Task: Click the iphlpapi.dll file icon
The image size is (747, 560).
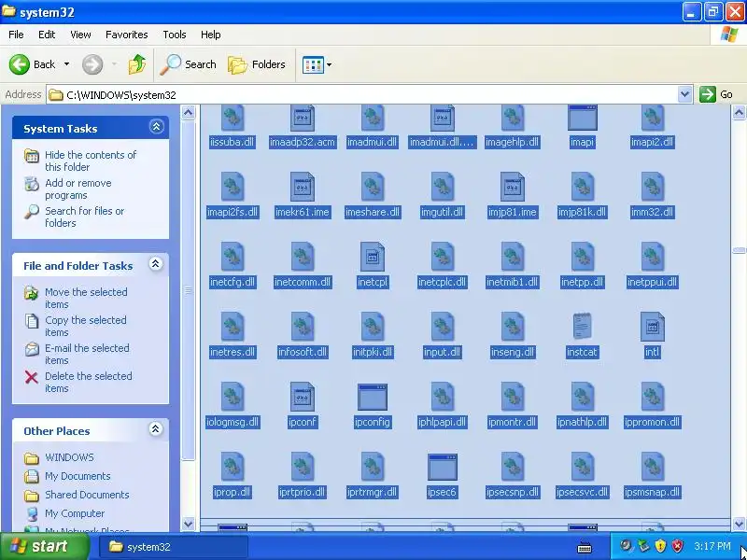Action: pyautogui.click(x=443, y=397)
